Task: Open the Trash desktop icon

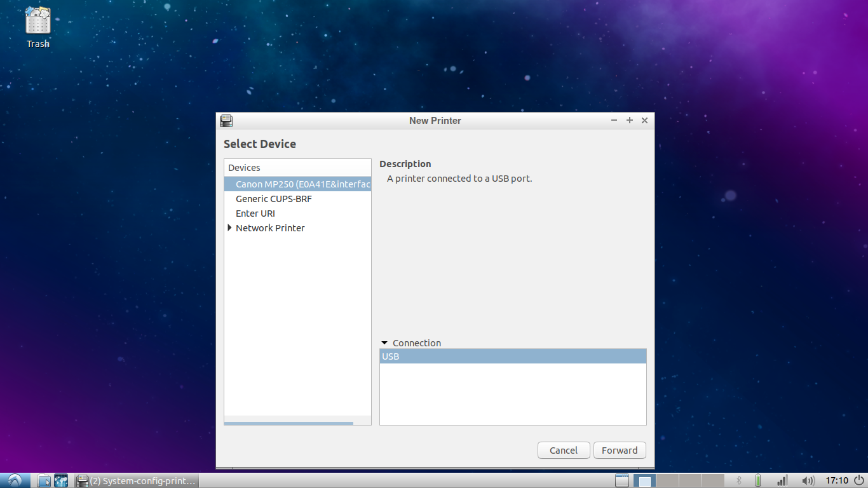Action: point(38,27)
